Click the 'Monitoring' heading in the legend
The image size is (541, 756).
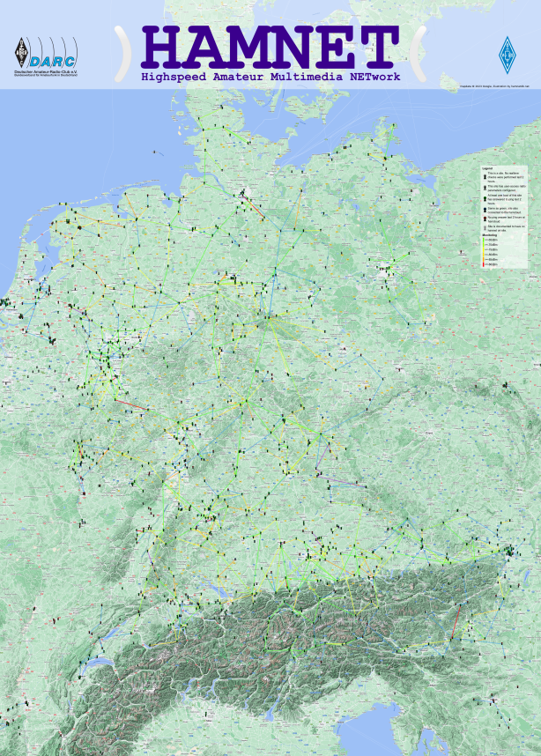pyautogui.click(x=489, y=235)
